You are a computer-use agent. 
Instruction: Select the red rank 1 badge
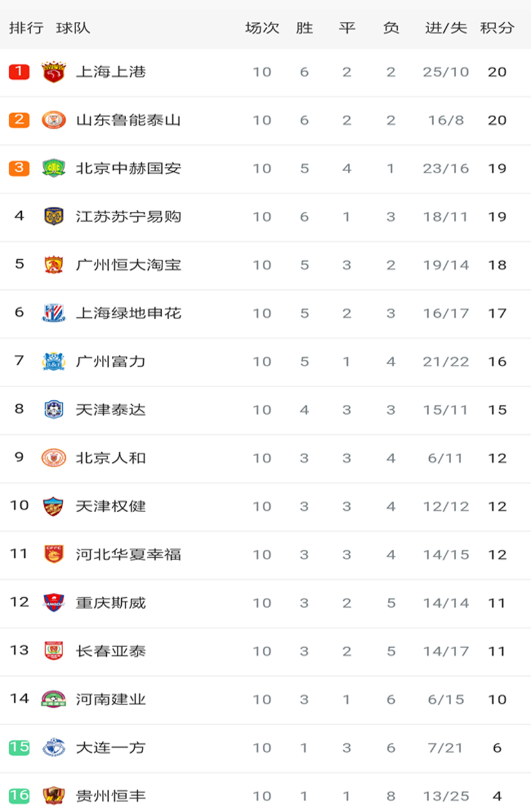pyautogui.click(x=19, y=71)
